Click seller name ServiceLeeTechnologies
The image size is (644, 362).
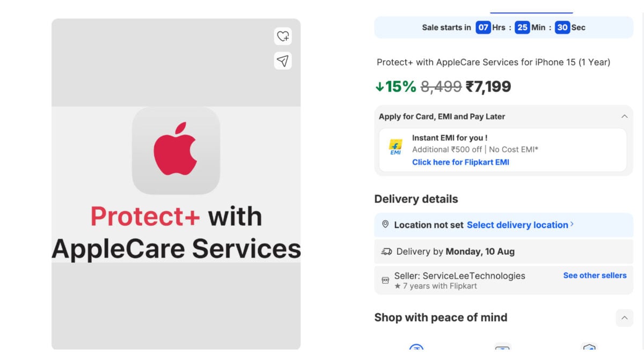(x=474, y=276)
